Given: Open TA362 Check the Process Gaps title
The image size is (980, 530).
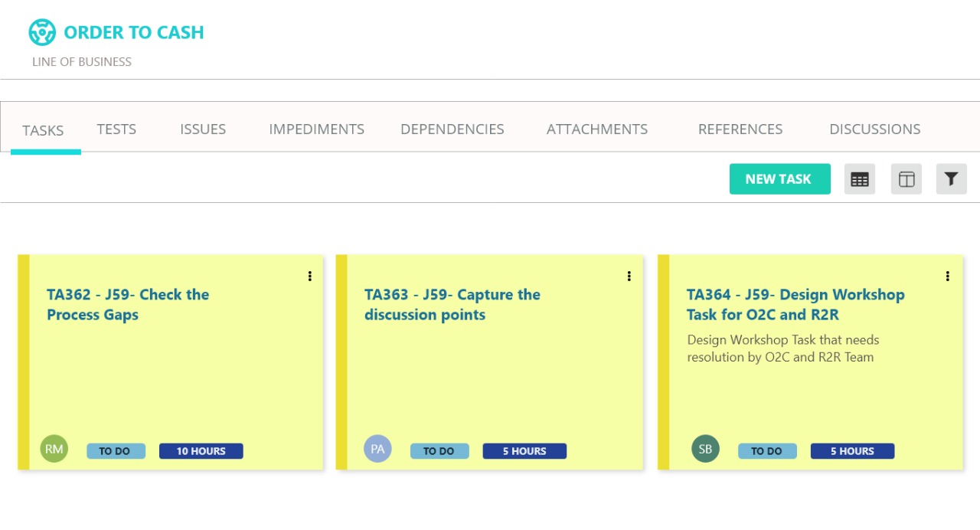Looking at the screenshot, I should (127, 305).
